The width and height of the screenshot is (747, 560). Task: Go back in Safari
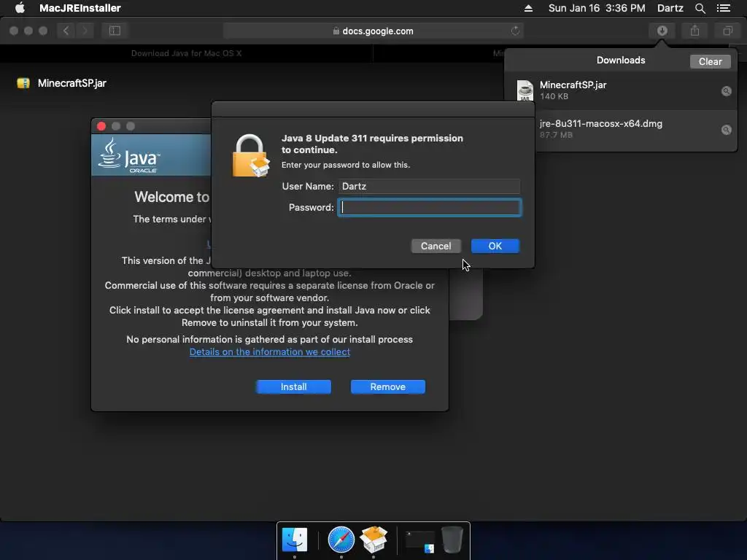(66, 31)
